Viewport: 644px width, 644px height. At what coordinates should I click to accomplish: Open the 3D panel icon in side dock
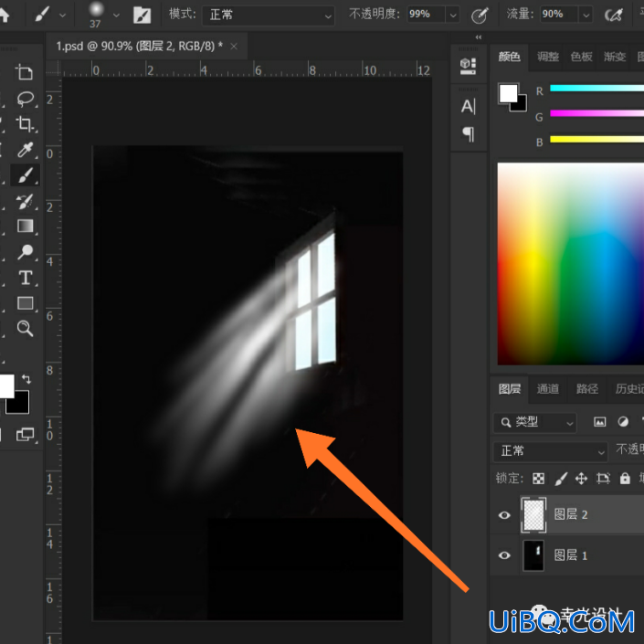pyautogui.click(x=468, y=66)
